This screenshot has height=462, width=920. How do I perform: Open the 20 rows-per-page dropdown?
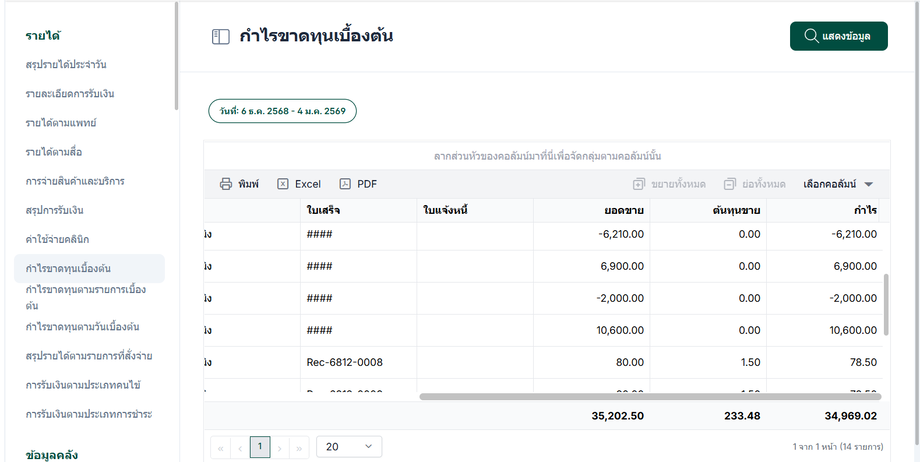click(349, 447)
